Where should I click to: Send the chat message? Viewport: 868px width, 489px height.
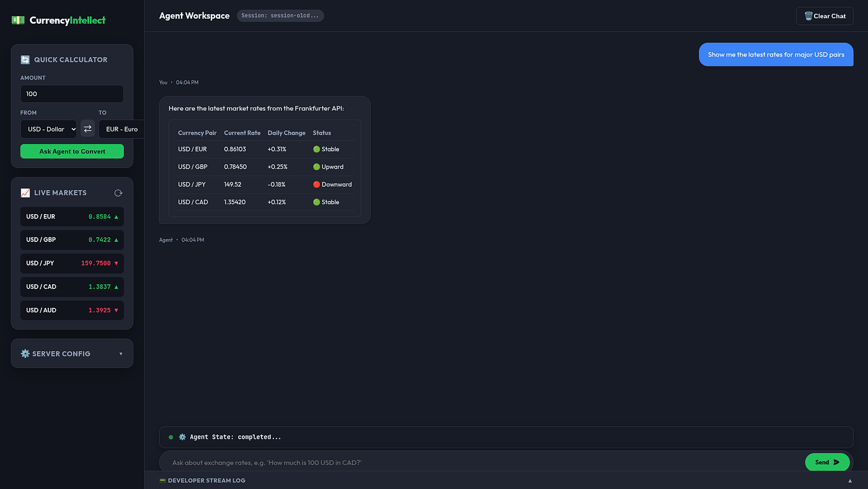point(827,462)
